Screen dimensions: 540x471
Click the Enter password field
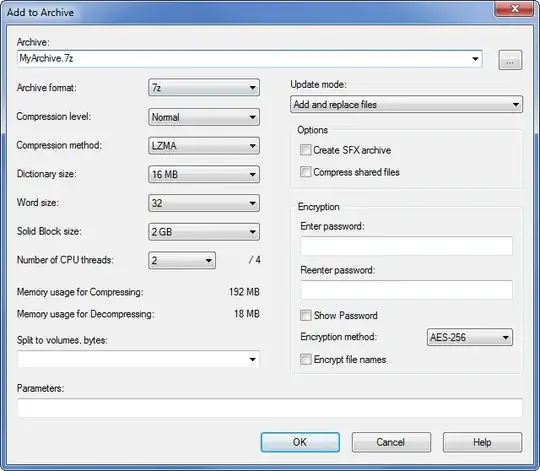pos(406,246)
